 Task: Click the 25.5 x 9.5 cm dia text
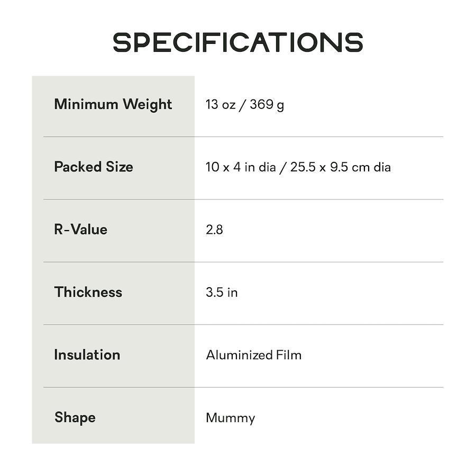pyautogui.click(x=340, y=167)
